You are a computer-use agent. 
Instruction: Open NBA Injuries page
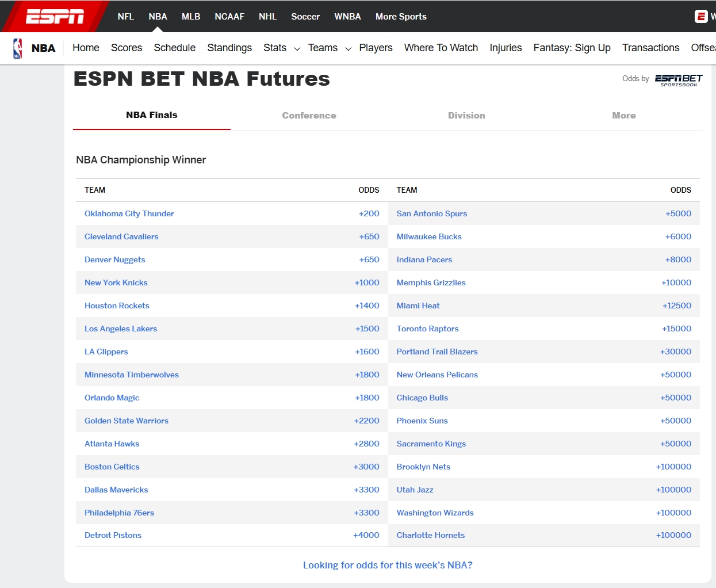pyautogui.click(x=506, y=48)
